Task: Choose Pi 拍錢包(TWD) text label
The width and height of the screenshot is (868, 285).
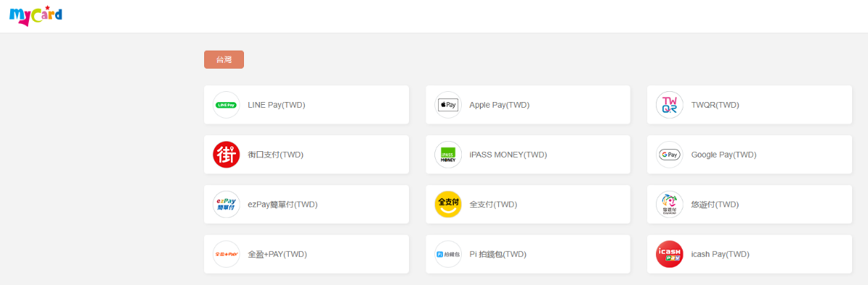Action: point(497,254)
